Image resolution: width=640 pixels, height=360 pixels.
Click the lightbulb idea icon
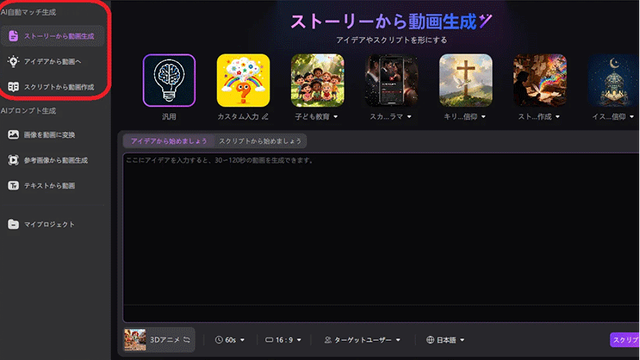pos(13,62)
